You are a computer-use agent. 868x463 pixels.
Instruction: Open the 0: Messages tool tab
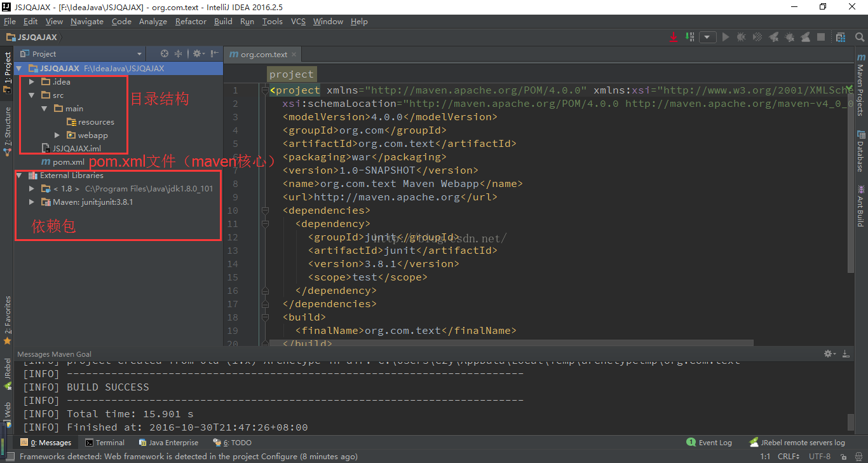46,443
